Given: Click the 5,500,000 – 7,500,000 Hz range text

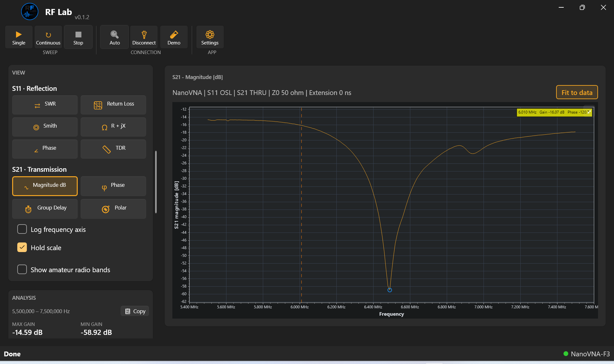Looking at the screenshot, I should pos(41,311).
